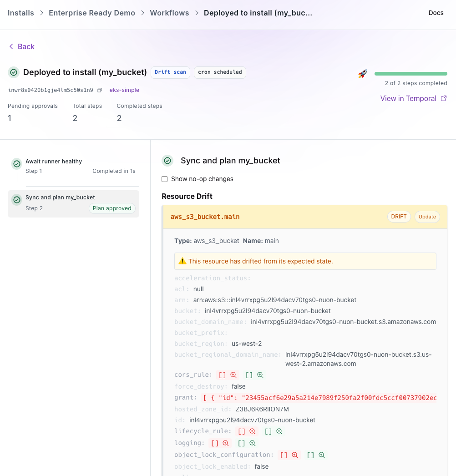Open the Docs page

click(436, 13)
